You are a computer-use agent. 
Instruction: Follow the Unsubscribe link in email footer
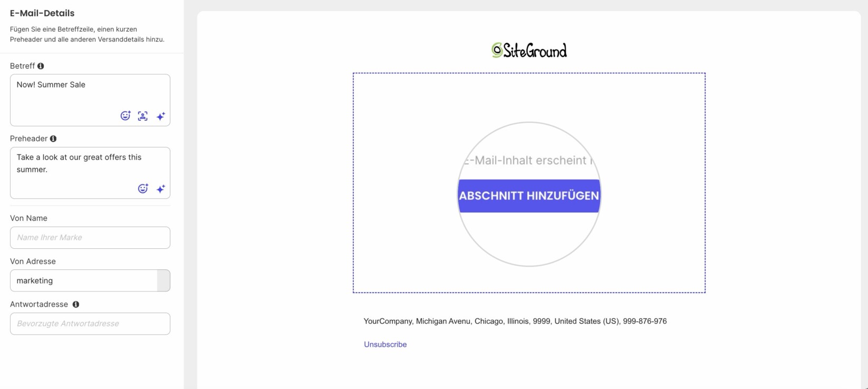point(385,344)
